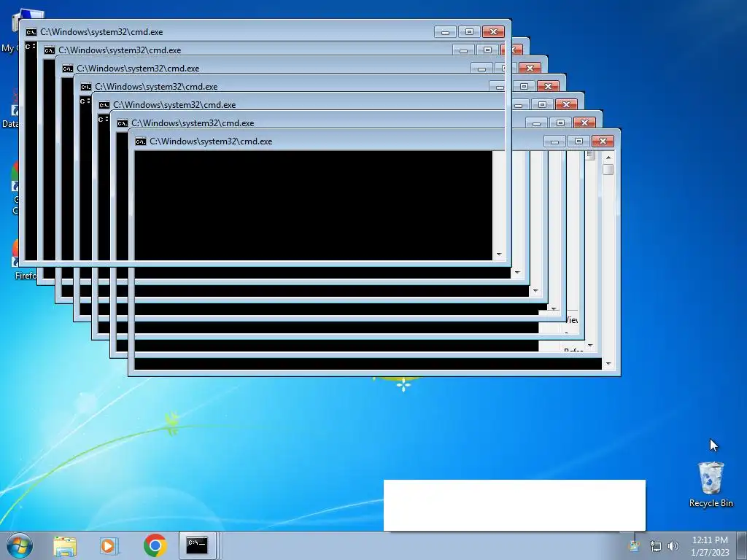Close the sixth cmd window from the front
Screen dimensions: 747x560
pos(584,122)
